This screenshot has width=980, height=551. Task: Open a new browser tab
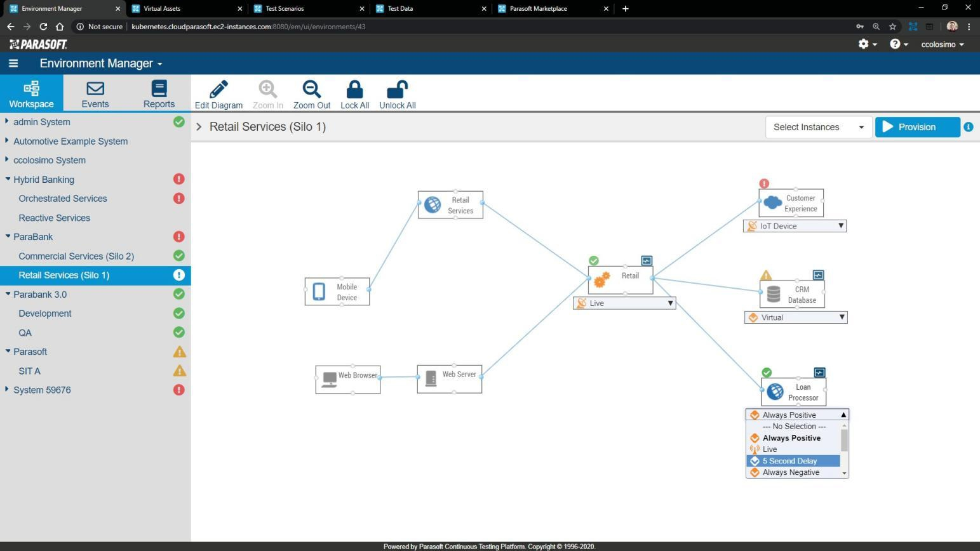tap(626, 8)
